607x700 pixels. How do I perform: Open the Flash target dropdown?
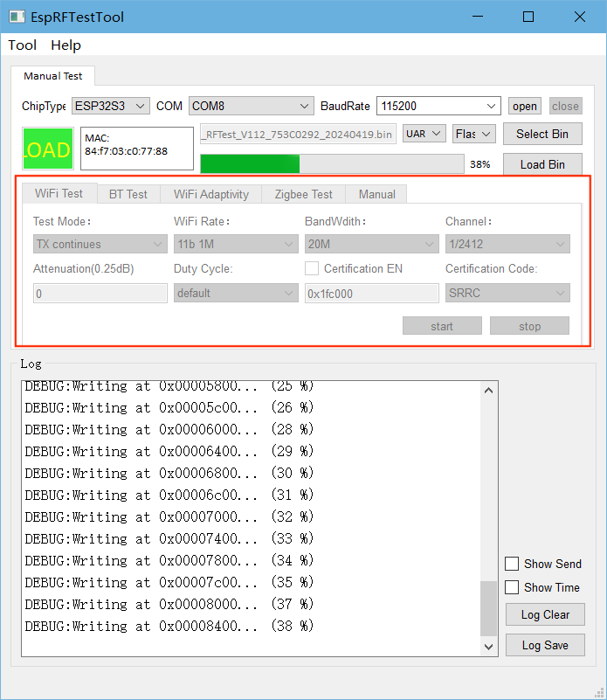click(473, 134)
